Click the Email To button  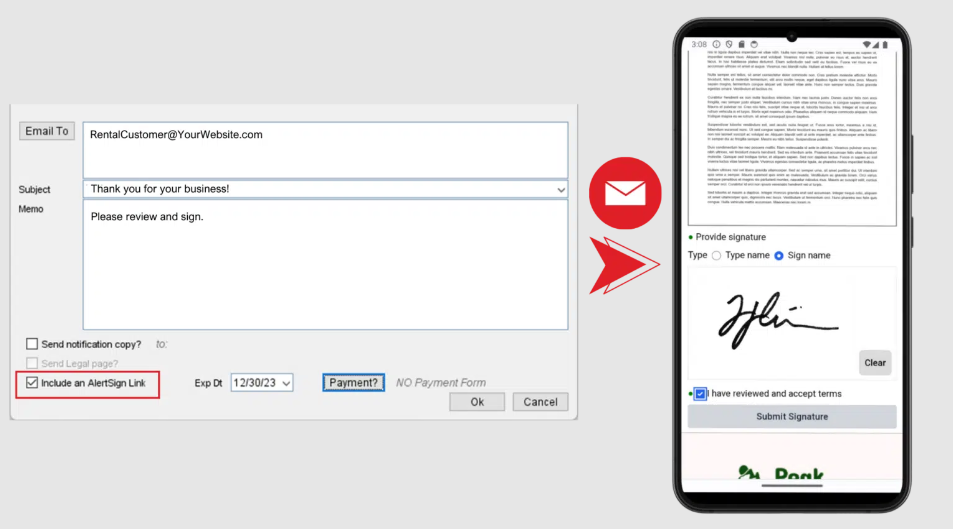click(47, 131)
